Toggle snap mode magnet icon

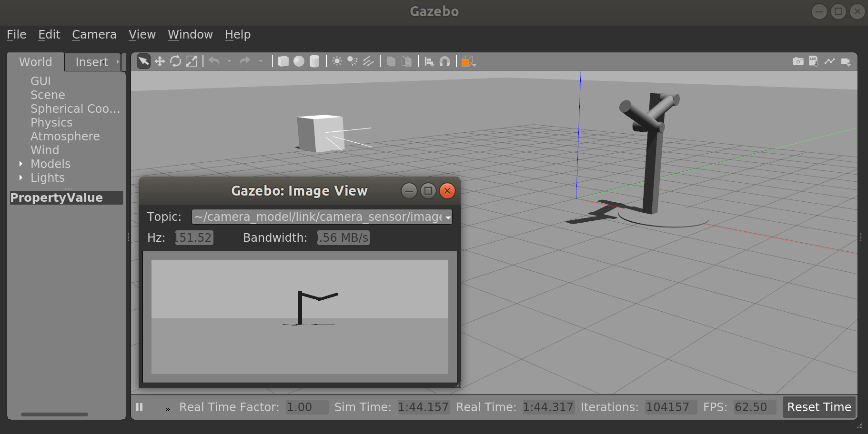pos(444,61)
